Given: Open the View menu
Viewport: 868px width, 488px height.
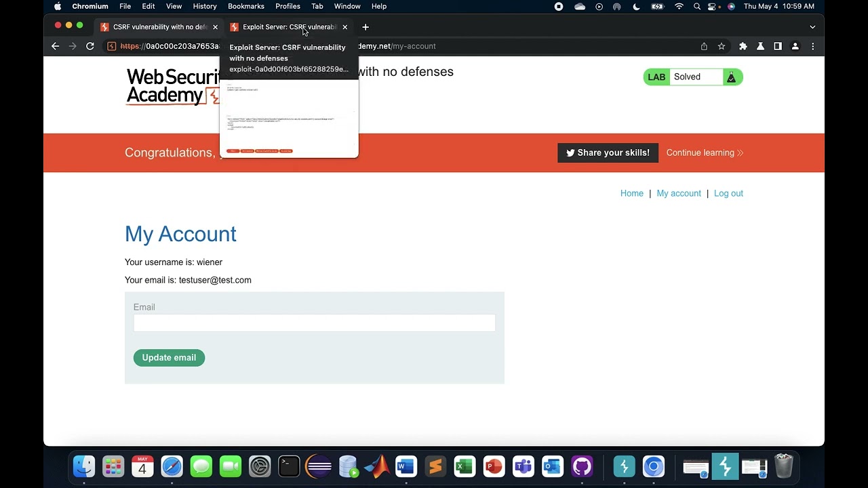Looking at the screenshot, I should tap(174, 6).
